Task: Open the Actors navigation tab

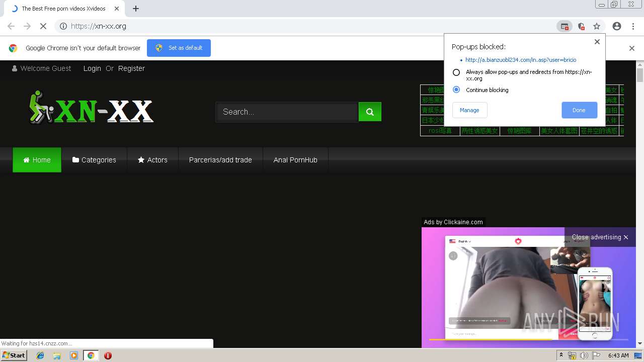Action: (x=152, y=160)
